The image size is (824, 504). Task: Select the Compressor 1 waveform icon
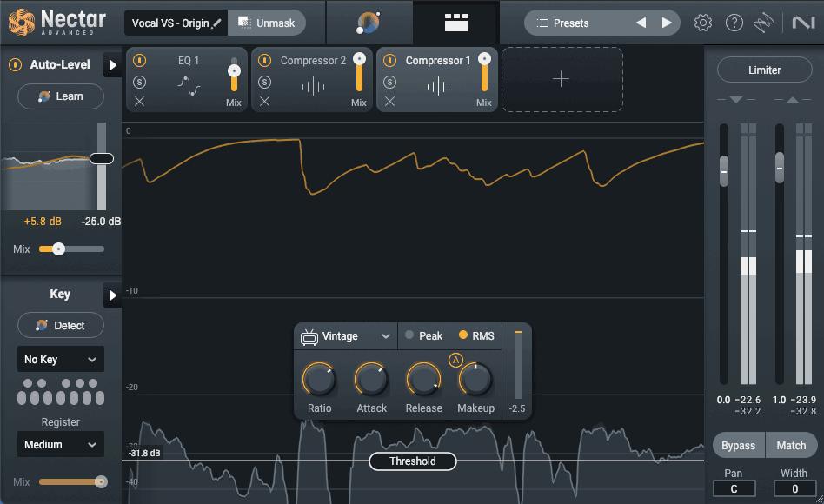pos(438,86)
